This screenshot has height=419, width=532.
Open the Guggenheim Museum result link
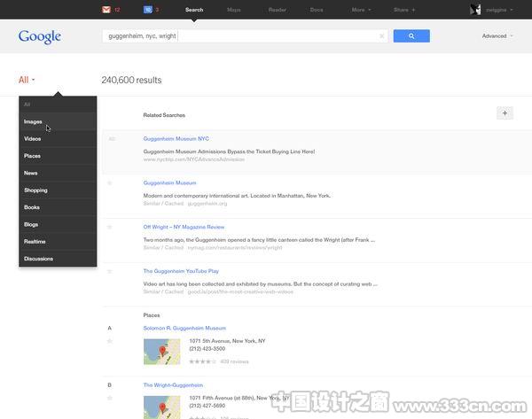(169, 182)
